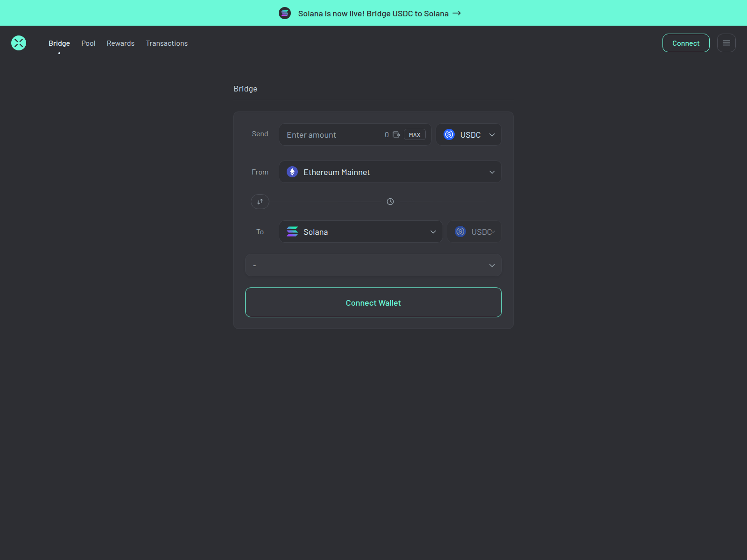Click the balance value 0

pyautogui.click(x=387, y=134)
